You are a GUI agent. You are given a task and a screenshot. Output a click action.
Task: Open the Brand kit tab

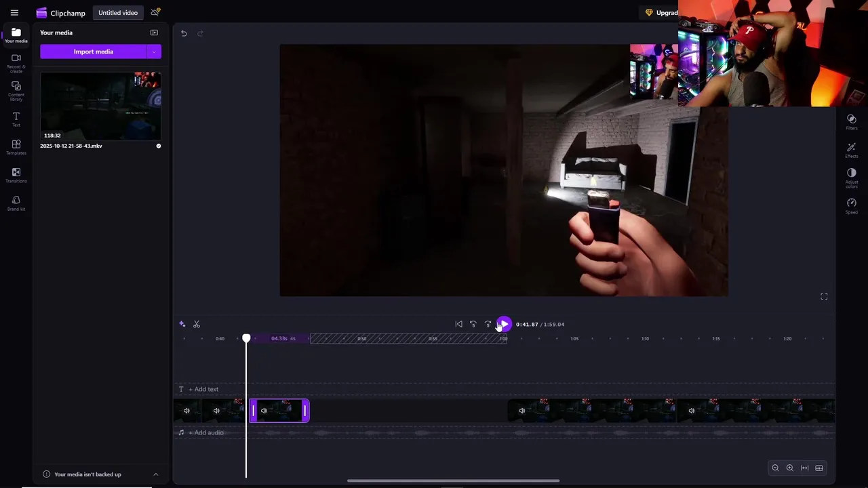[x=16, y=203]
